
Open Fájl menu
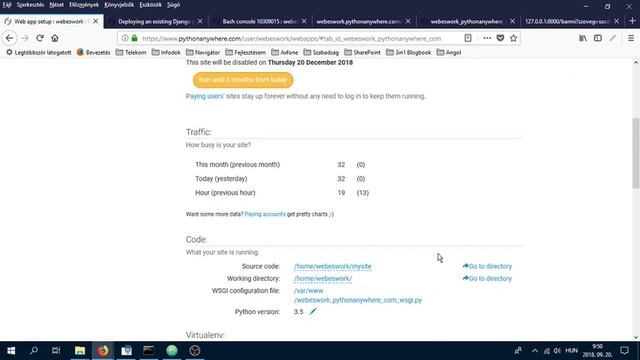coord(7,5)
